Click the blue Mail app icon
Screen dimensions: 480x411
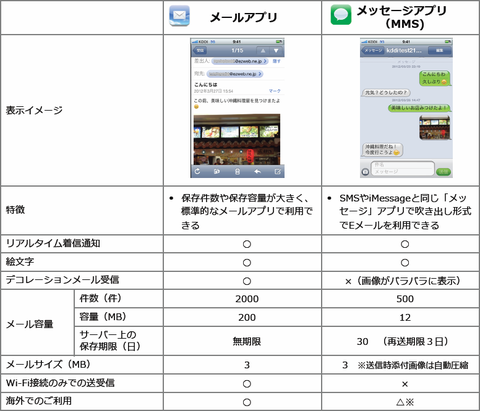(x=179, y=16)
